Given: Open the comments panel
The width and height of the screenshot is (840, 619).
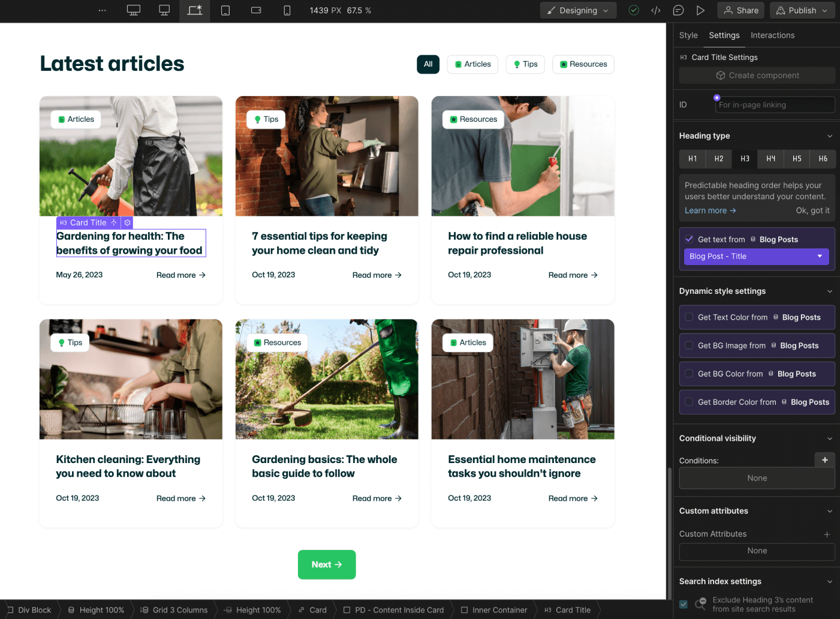Looking at the screenshot, I should [678, 10].
